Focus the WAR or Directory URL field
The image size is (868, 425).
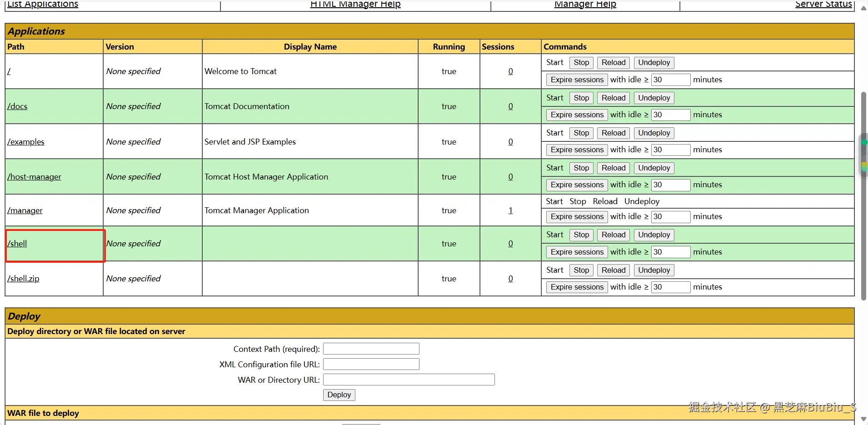pyautogui.click(x=409, y=380)
